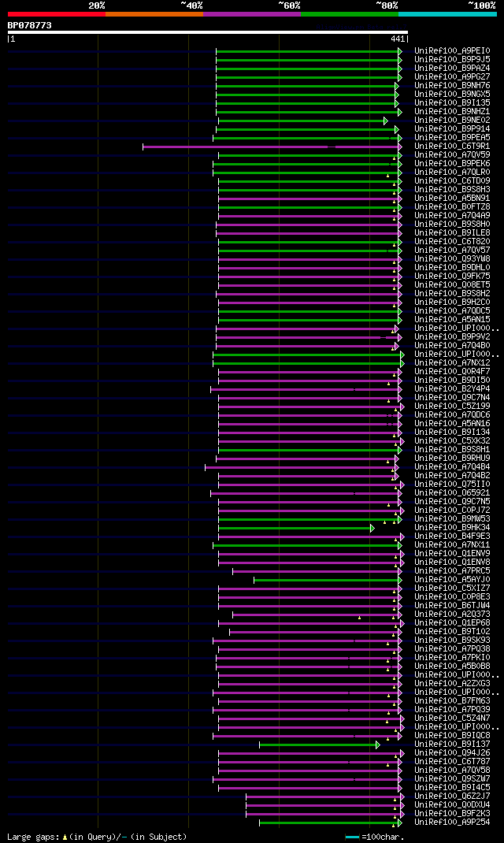This screenshot has width=504, height=843.
Task: Click hit UniRef100_Q1ENV9
Action: pos(452,554)
